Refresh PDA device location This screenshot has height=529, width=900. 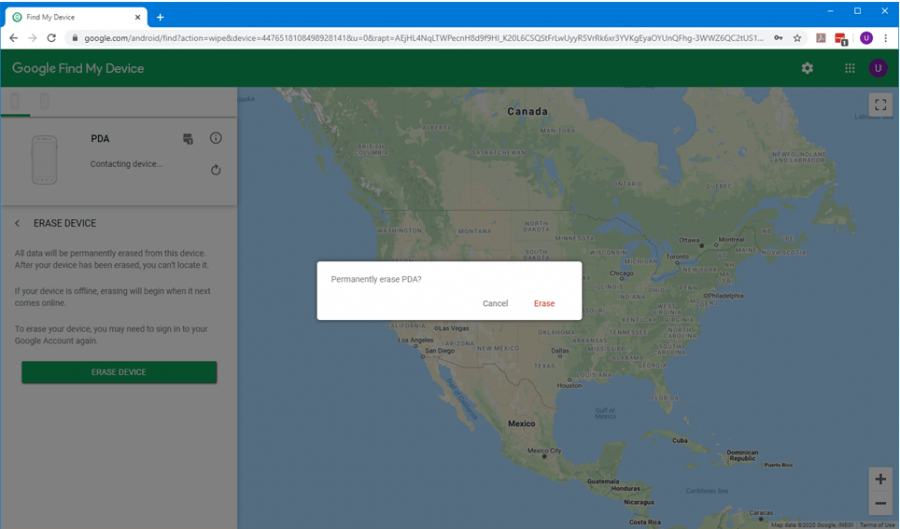pos(216,170)
